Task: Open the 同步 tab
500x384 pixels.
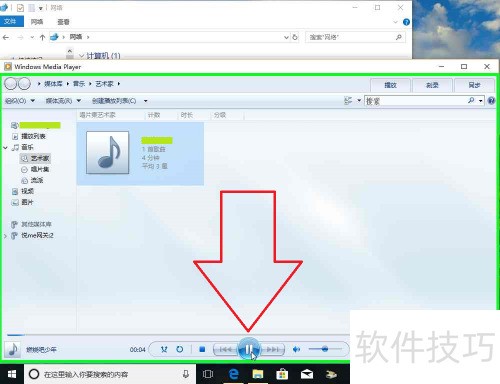Action: tap(474, 85)
